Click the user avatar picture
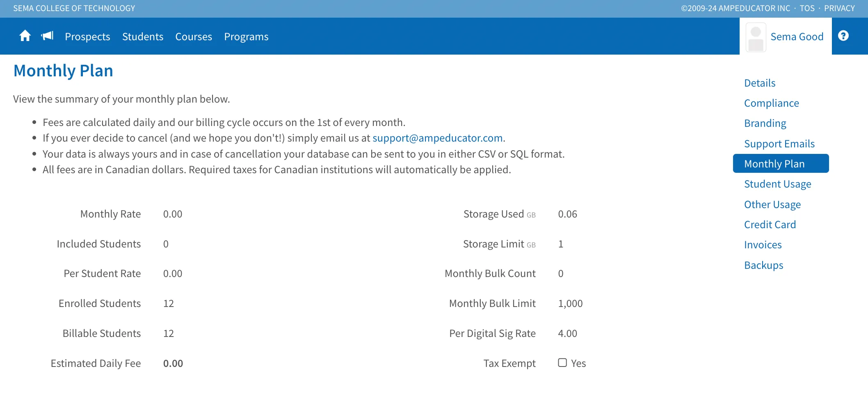 coord(756,37)
